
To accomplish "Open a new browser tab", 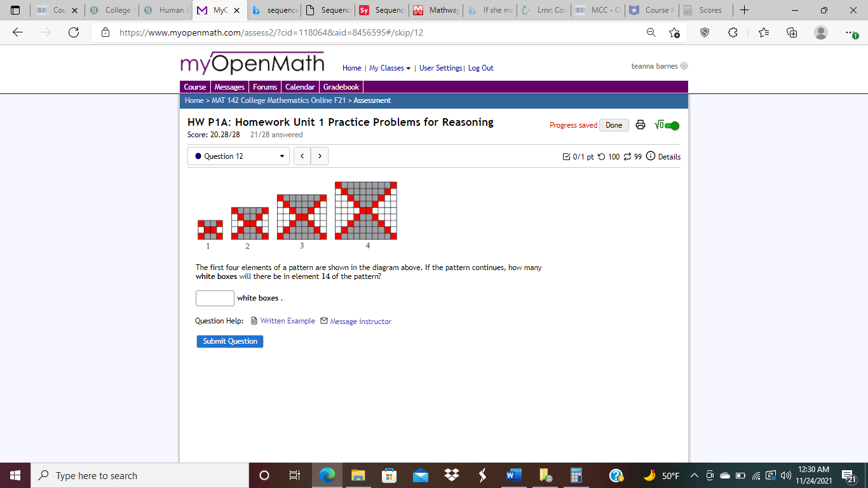I will [744, 10].
